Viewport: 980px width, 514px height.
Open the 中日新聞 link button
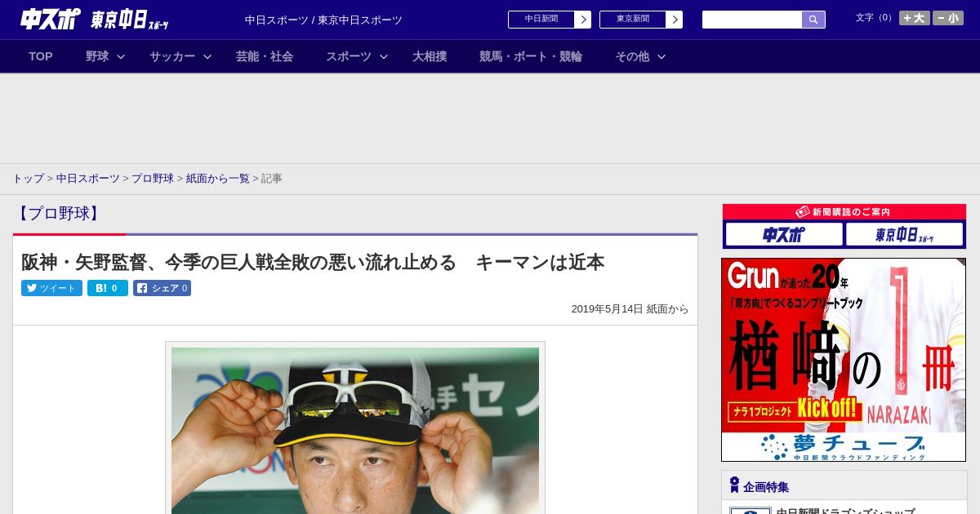(541, 20)
